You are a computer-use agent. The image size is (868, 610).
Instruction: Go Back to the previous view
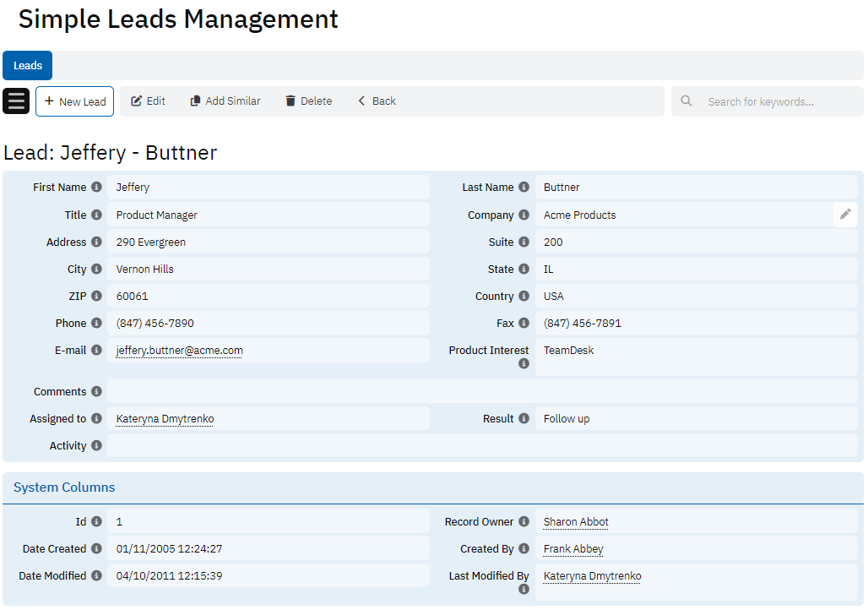pyautogui.click(x=376, y=101)
